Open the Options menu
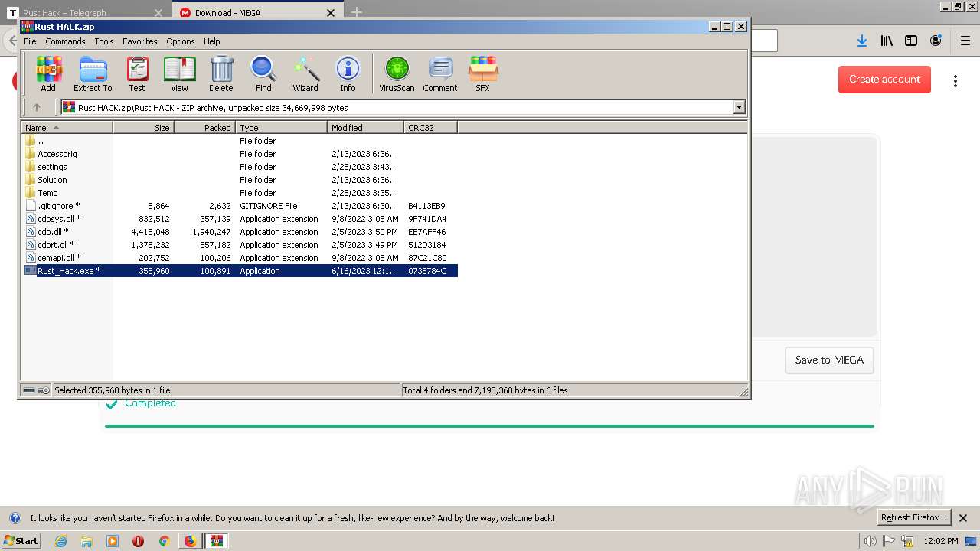Screen dimensions: 980x551 (x=181, y=41)
